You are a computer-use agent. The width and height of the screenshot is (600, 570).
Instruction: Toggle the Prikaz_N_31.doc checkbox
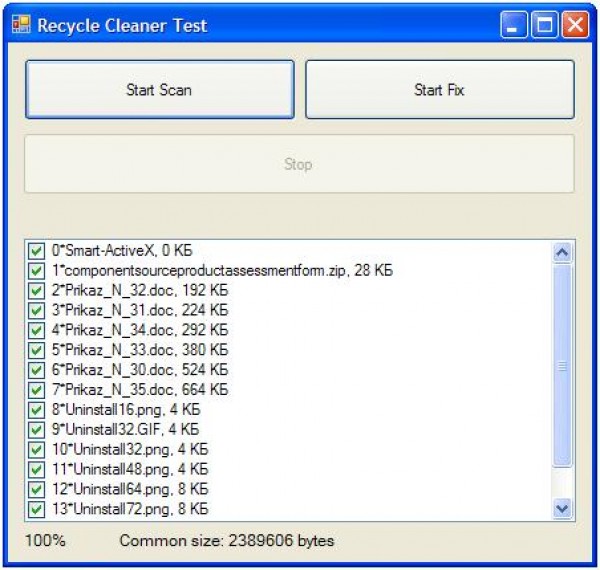click(x=37, y=310)
